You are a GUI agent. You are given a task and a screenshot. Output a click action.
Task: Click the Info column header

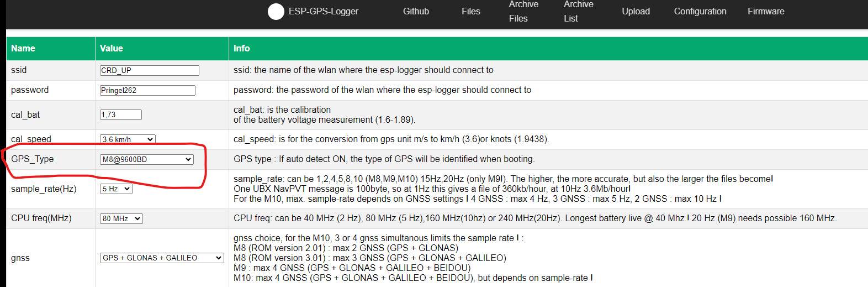[241, 48]
